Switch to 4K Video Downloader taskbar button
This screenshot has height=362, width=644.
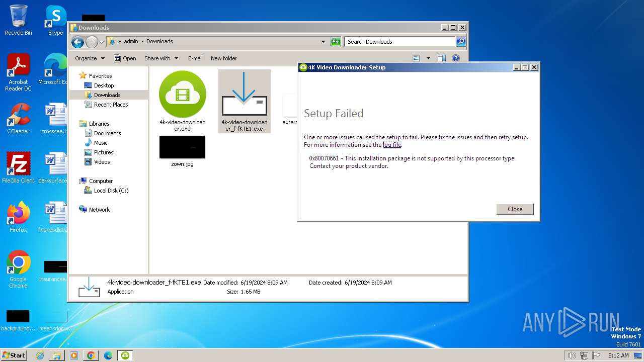125,355
